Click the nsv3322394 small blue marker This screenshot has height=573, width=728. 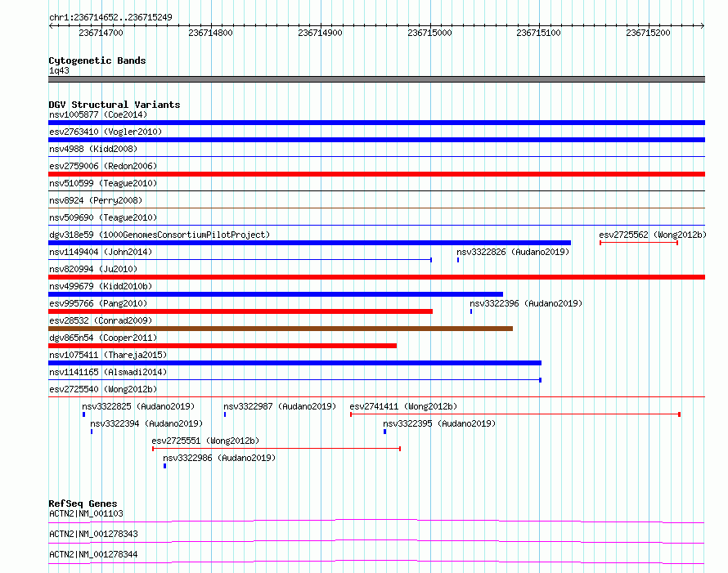[92, 432]
